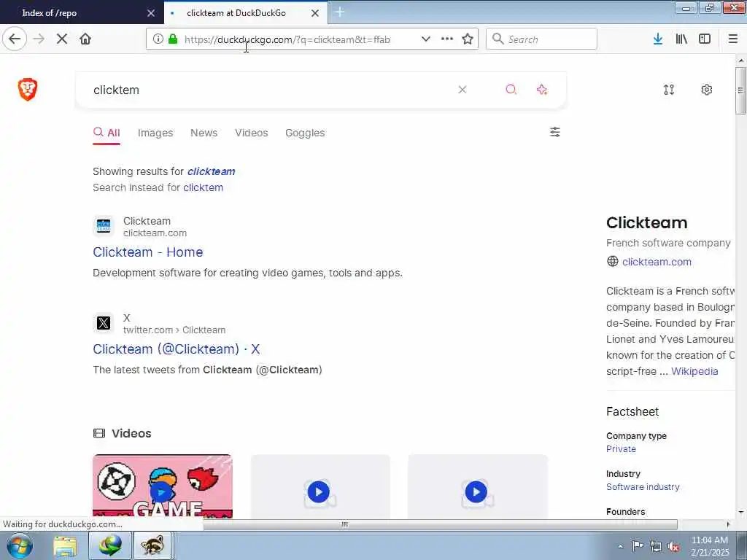Open the globe download manager taskbar app
This screenshot has width=747, height=560.
(110, 545)
